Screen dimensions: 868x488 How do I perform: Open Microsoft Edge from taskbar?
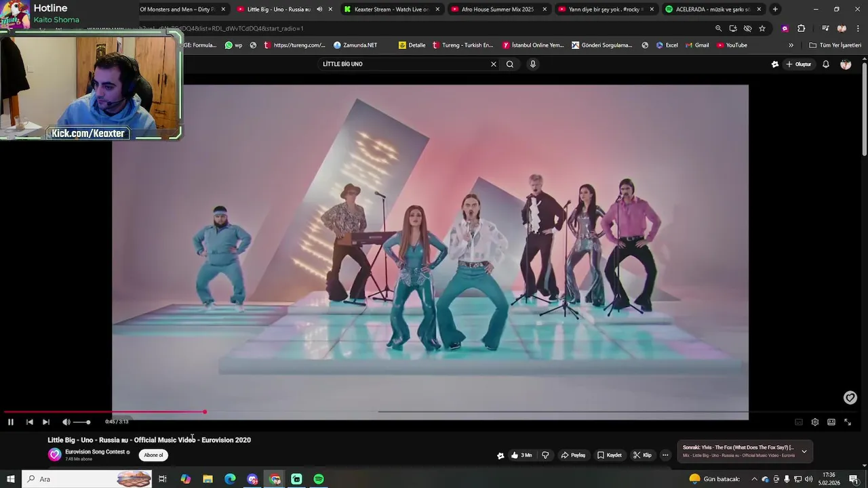(230, 479)
